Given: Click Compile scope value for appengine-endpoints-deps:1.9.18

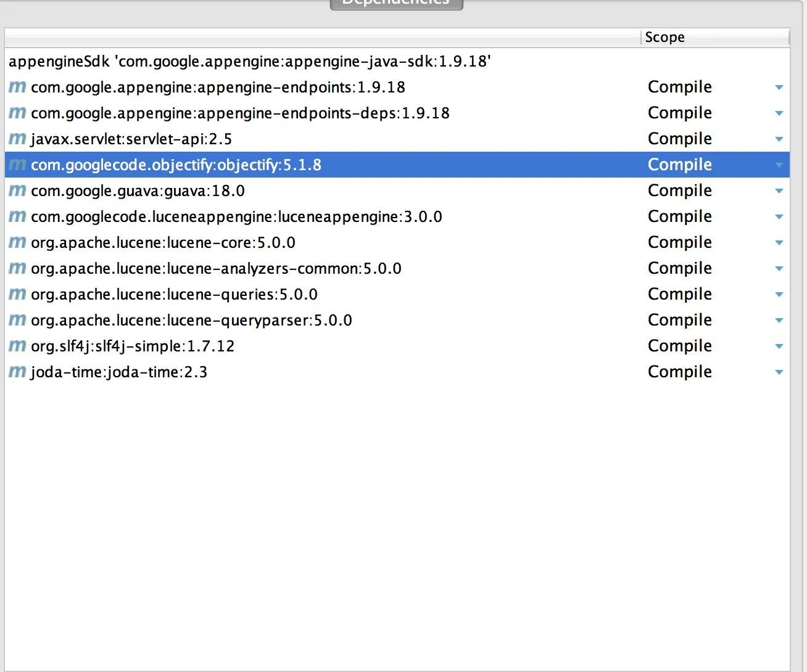Looking at the screenshot, I should [680, 113].
